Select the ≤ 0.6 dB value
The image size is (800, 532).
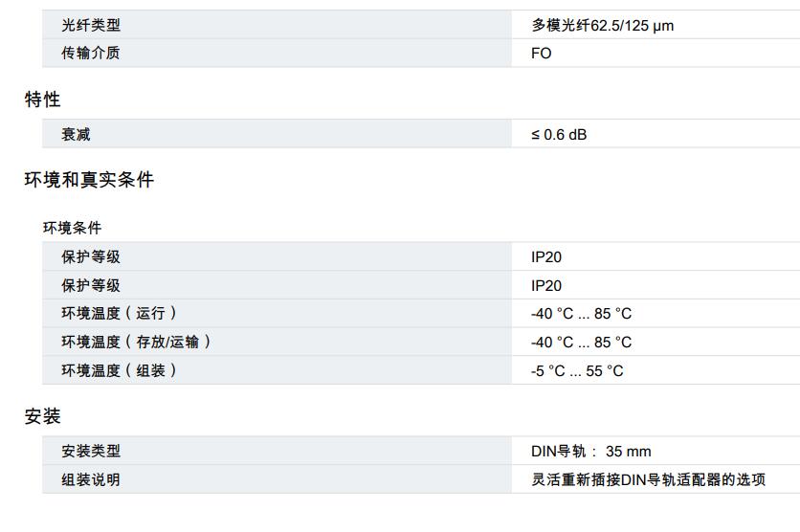tap(559, 135)
